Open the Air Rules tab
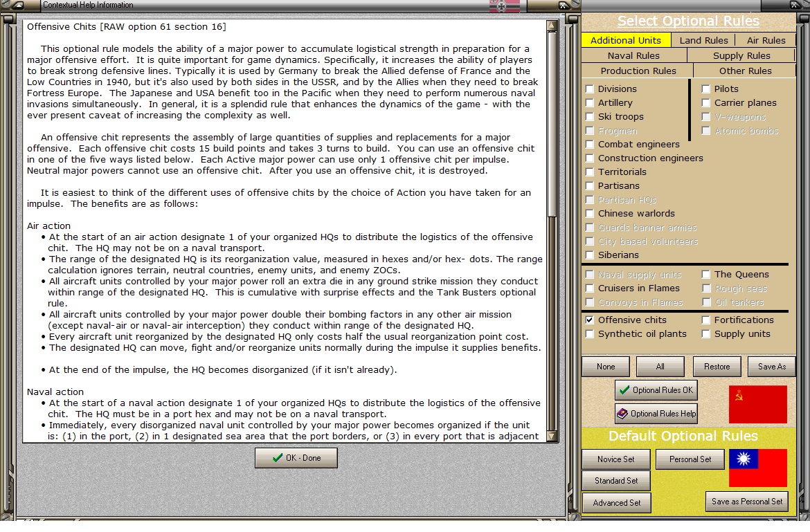Image resolution: width=810 pixels, height=532 pixels. (766, 40)
